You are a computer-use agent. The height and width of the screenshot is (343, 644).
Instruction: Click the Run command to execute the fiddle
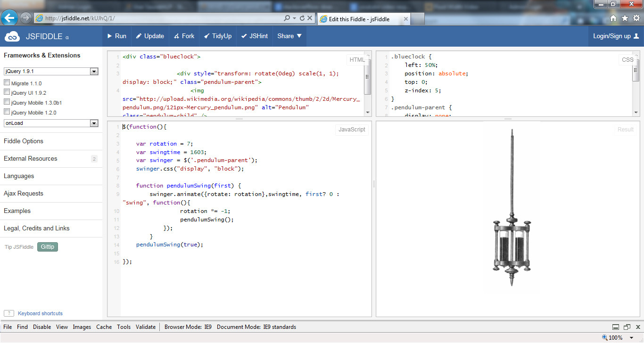[116, 36]
